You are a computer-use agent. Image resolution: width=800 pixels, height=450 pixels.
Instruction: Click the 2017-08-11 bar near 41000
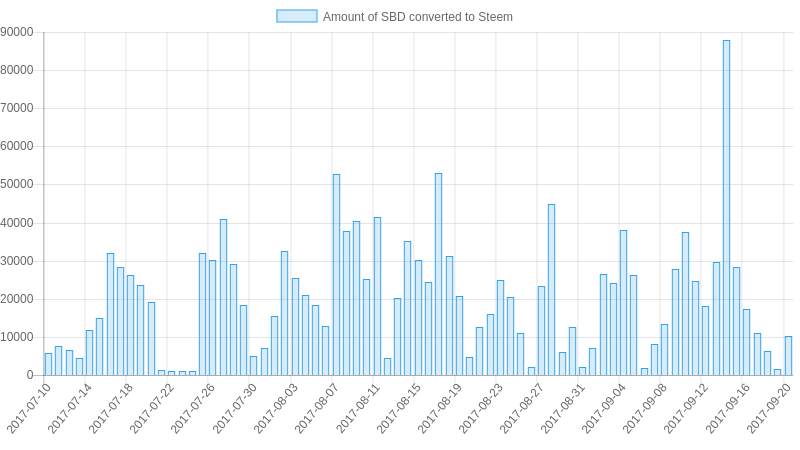(378, 296)
